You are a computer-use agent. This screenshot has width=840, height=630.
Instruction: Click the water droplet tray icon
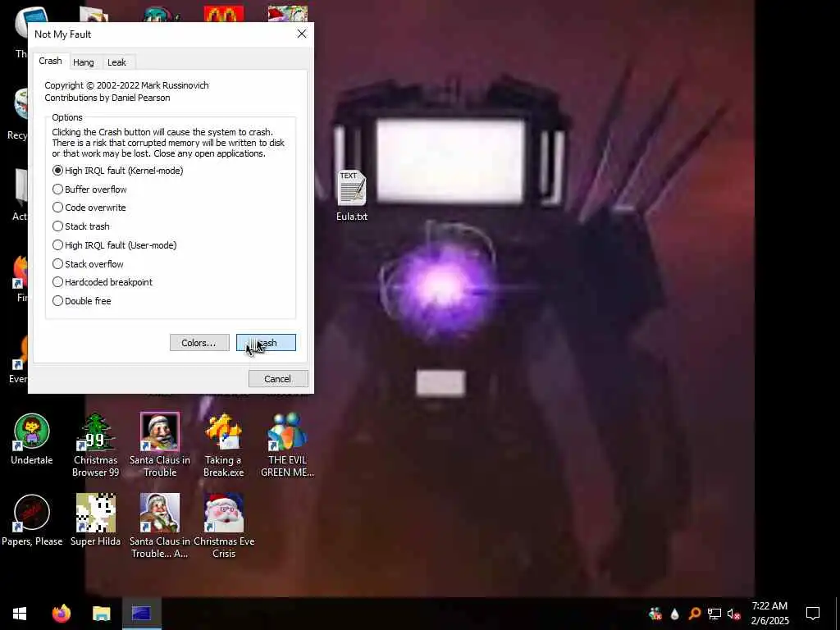click(674, 614)
